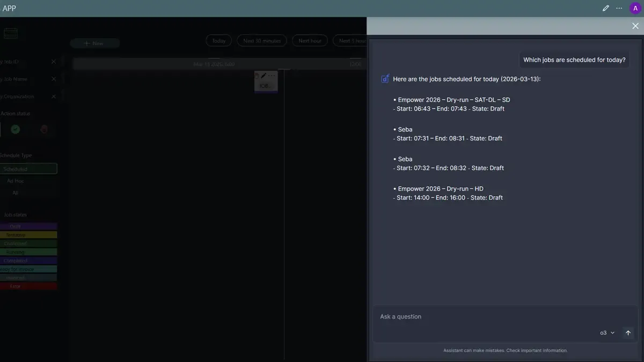This screenshot has height=362, width=644.
Task: Toggle the red action status filter
Action: pos(44,129)
